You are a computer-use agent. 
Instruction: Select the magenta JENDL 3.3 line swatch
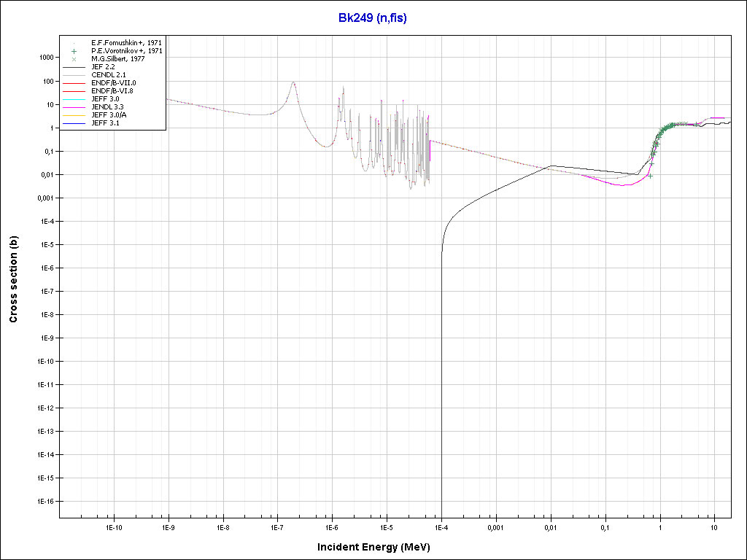[x=74, y=106]
